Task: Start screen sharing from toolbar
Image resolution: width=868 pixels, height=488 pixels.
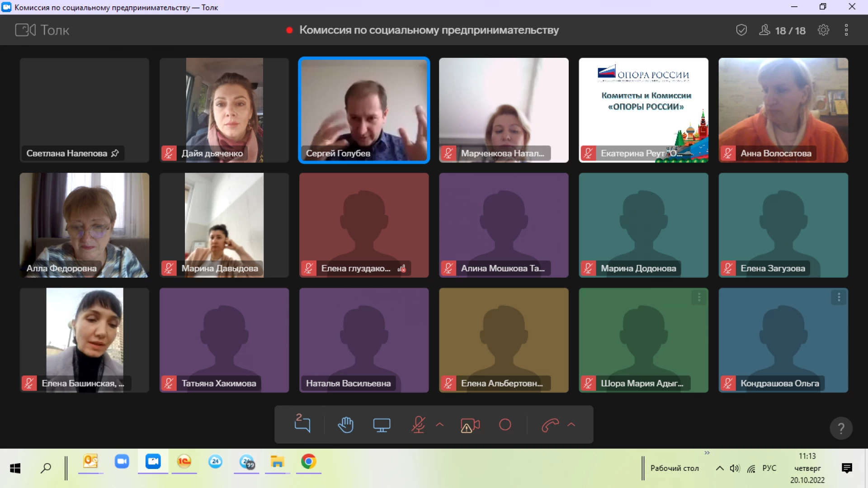Action: pos(382,425)
